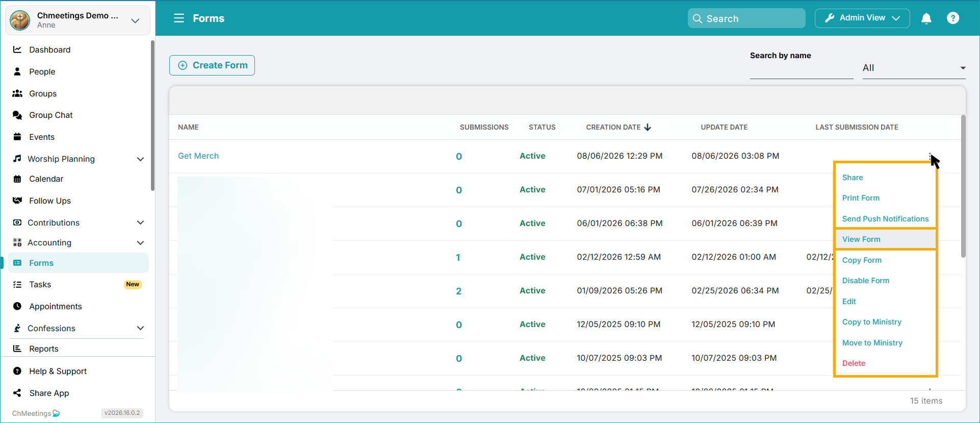980x423 pixels.
Task: Click the Groups icon in sidebar
Action: pyautogui.click(x=17, y=93)
